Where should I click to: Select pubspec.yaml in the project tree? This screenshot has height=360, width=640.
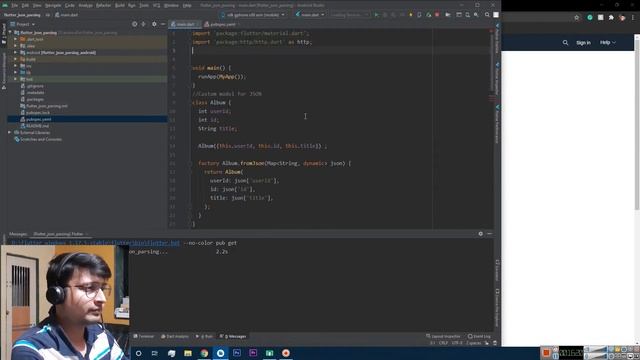pos(39,119)
